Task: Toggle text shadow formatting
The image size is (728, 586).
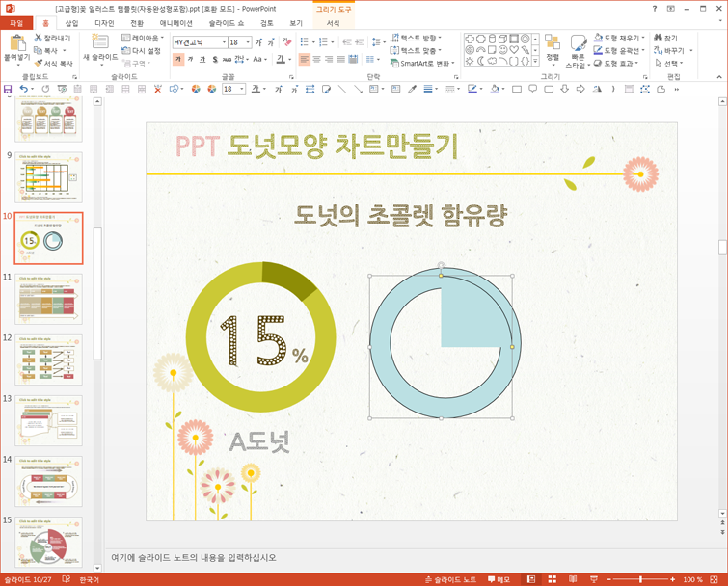Action: pyautogui.click(x=214, y=59)
